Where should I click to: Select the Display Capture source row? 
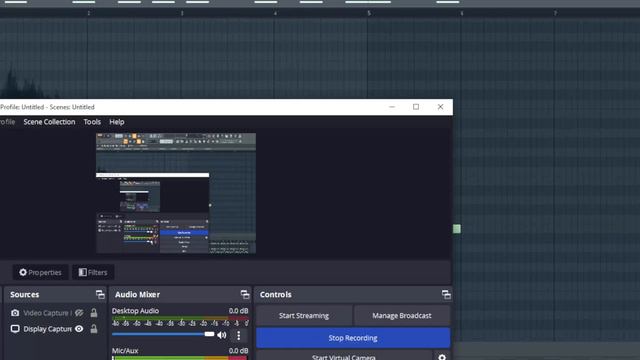pos(55,329)
